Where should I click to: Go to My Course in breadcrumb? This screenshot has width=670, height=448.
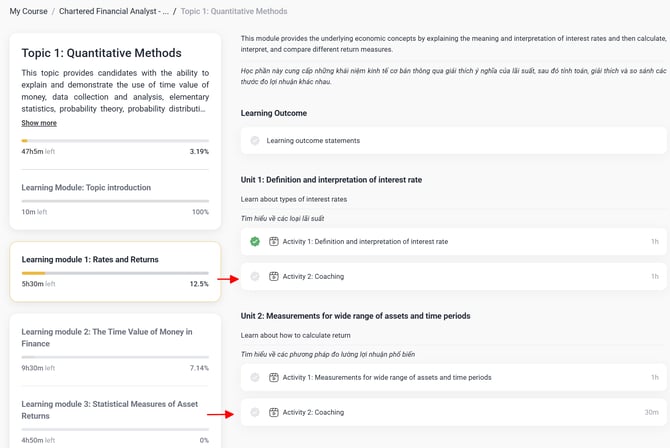pos(30,11)
